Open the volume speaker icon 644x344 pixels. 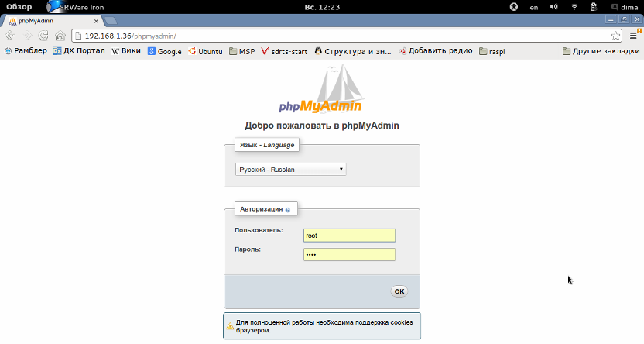554,6
